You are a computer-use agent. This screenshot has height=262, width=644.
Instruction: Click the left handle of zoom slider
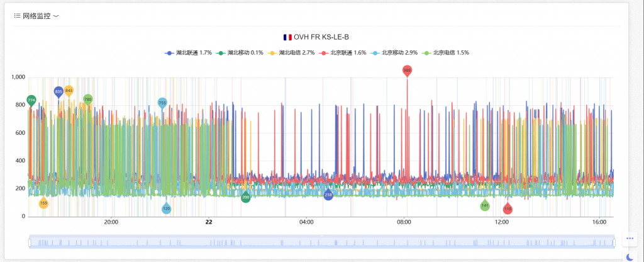tap(30, 242)
